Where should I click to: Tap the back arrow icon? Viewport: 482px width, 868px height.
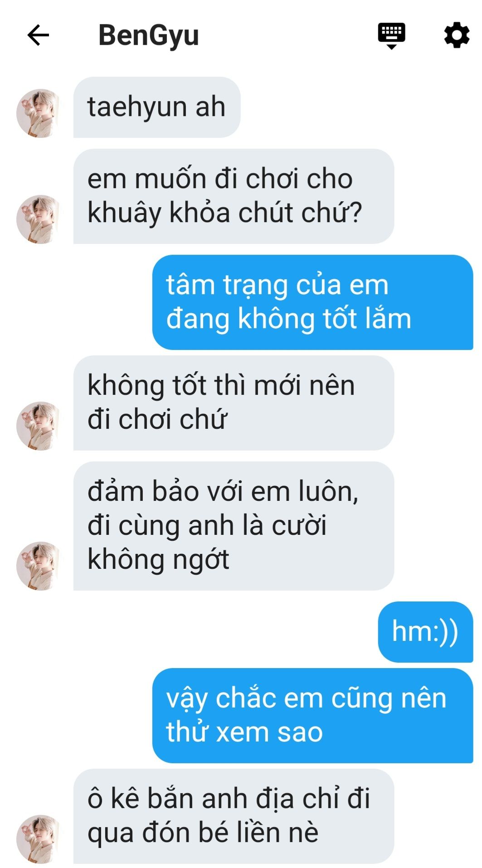(x=38, y=35)
